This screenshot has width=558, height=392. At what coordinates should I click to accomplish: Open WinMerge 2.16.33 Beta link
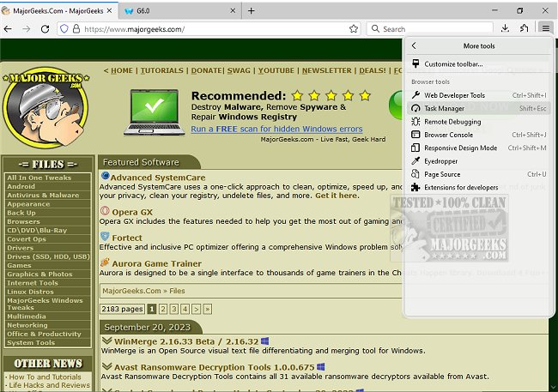click(x=186, y=341)
